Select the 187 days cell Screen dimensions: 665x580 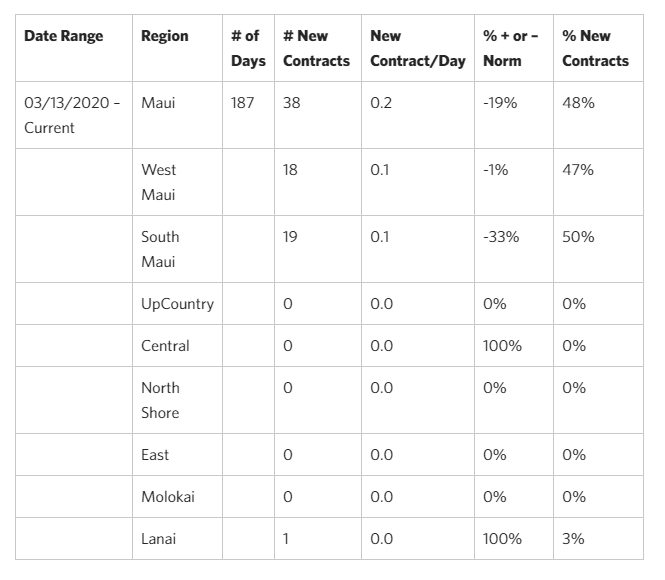243,103
